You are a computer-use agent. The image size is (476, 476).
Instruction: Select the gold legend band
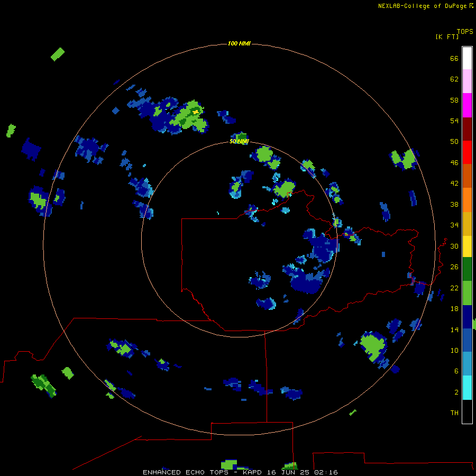click(467, 224)
